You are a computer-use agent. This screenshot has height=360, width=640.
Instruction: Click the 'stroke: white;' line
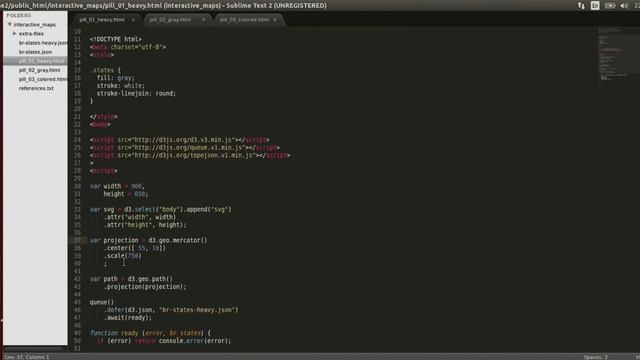point(121,86)
